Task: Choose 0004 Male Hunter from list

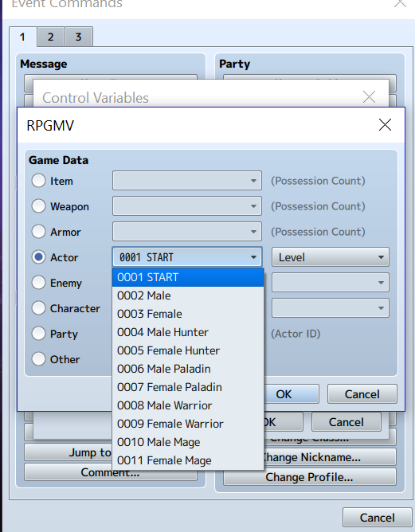Action: click(188, 332)
